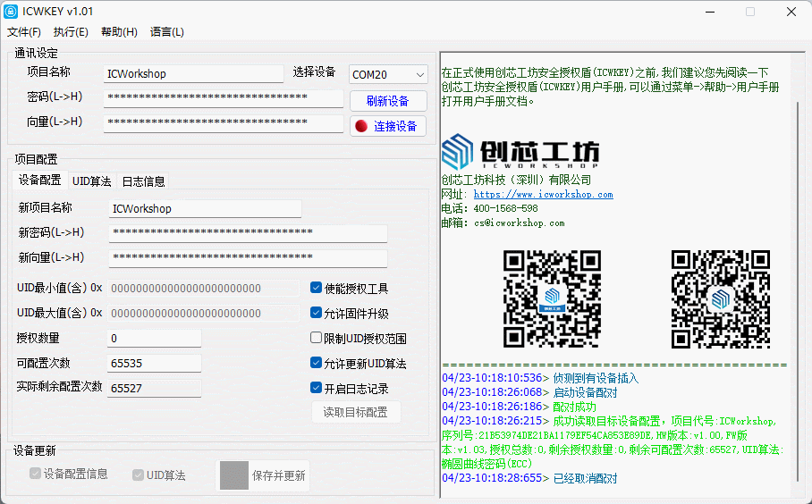The width and height of the screenshot is (812, 504).
Task: Open the 帮助(H) menu
Action: pyautogui.click(x=119, y=32)
